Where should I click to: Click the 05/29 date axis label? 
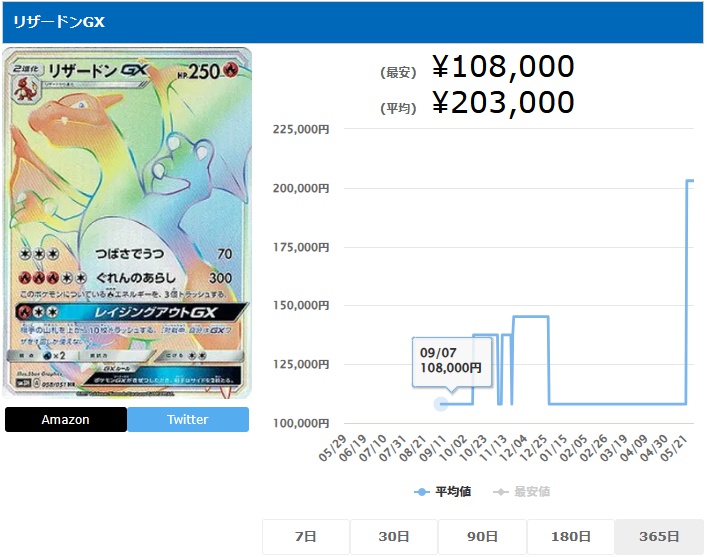[x=333, y=448]
